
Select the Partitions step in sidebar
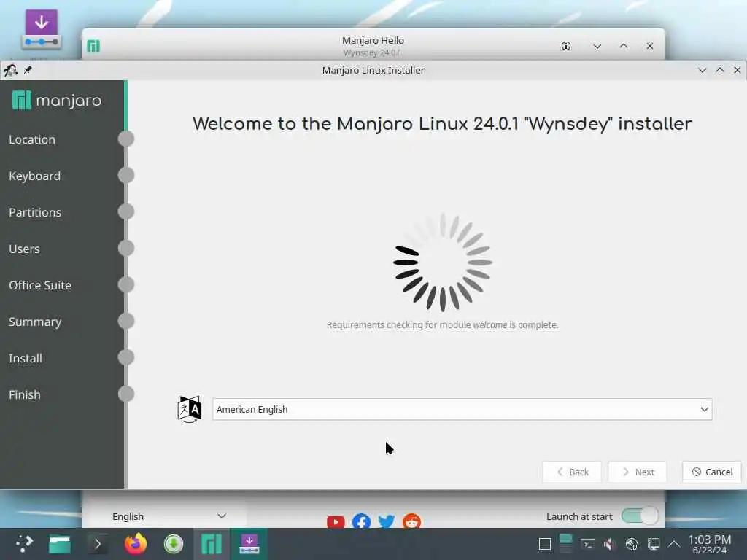[35, 212]
